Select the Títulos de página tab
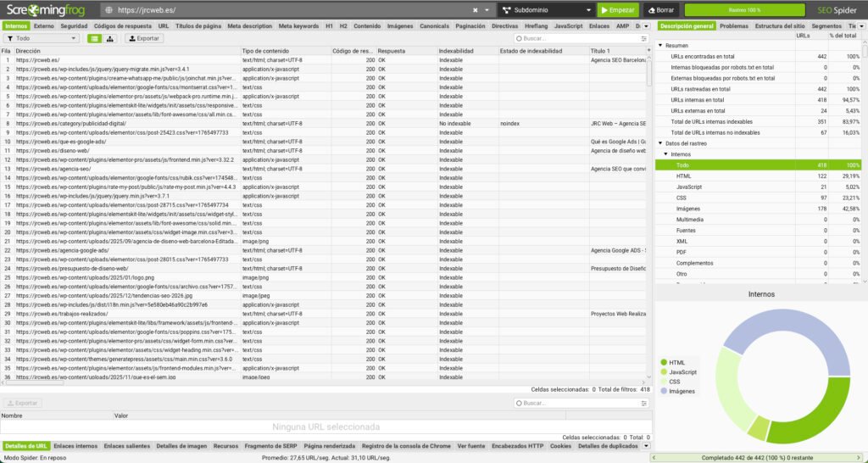 click(x=198, y=26)
